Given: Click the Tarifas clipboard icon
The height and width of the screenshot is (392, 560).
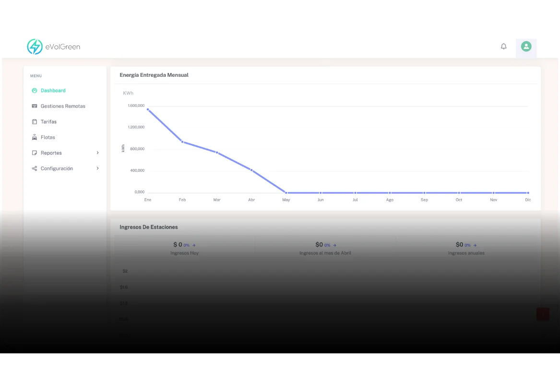Looking at the screenshot, I should [34, 122].
